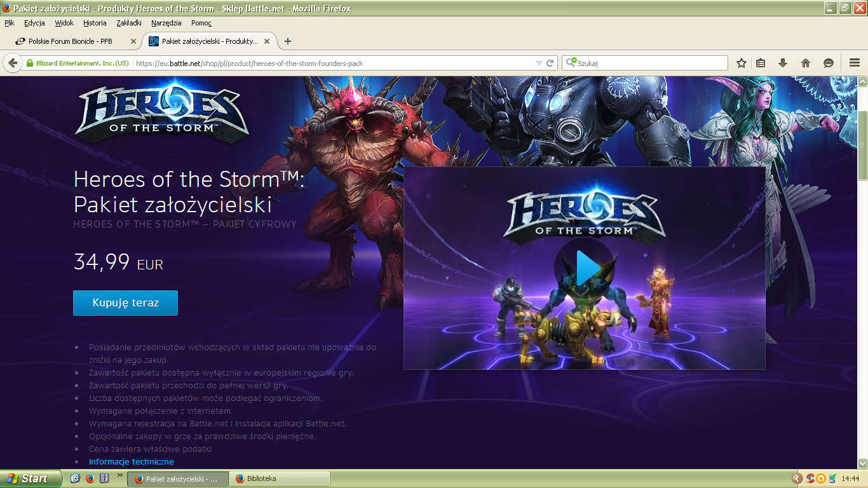Open the Windows Start menu

coord(31,478)
